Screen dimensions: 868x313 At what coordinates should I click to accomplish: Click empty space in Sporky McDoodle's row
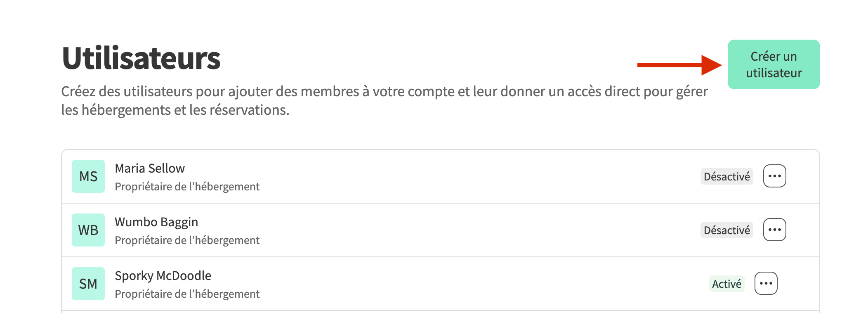pyautogui.click(x=454, y=284)
